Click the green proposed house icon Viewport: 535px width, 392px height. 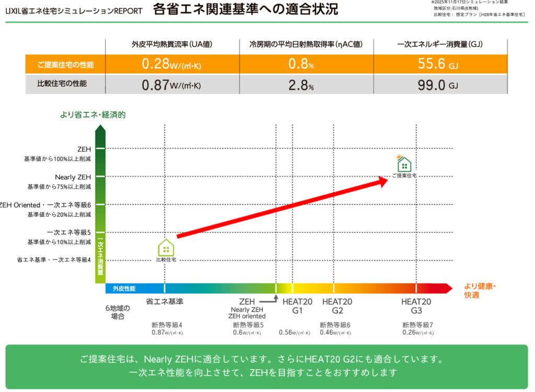click(x=404, y=164)
